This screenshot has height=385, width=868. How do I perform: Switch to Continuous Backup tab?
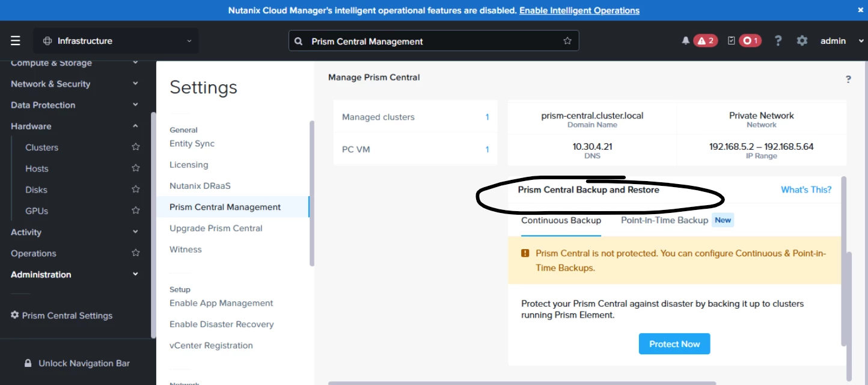pyautogui.click(x=561, y=220)
